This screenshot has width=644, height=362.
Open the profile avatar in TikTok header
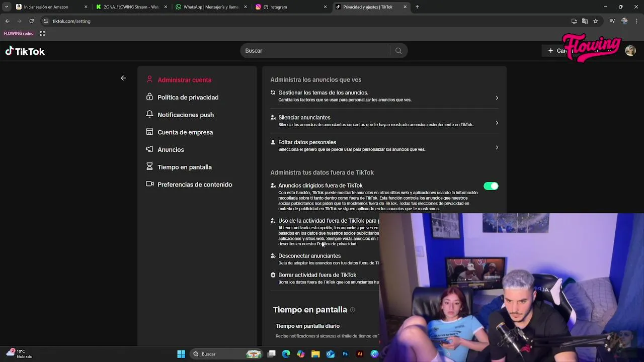[630, 51]
